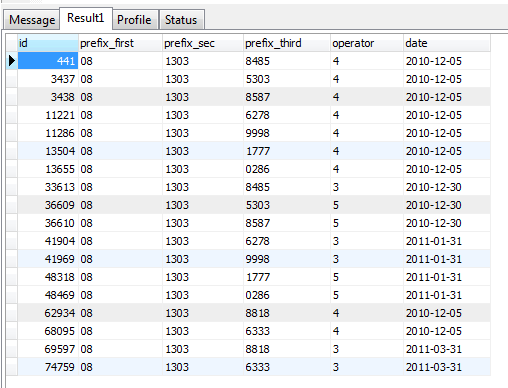Click the prefix_third column header
Image resolution: width=508 pixels, height=388 pixels.
[287, 43]
